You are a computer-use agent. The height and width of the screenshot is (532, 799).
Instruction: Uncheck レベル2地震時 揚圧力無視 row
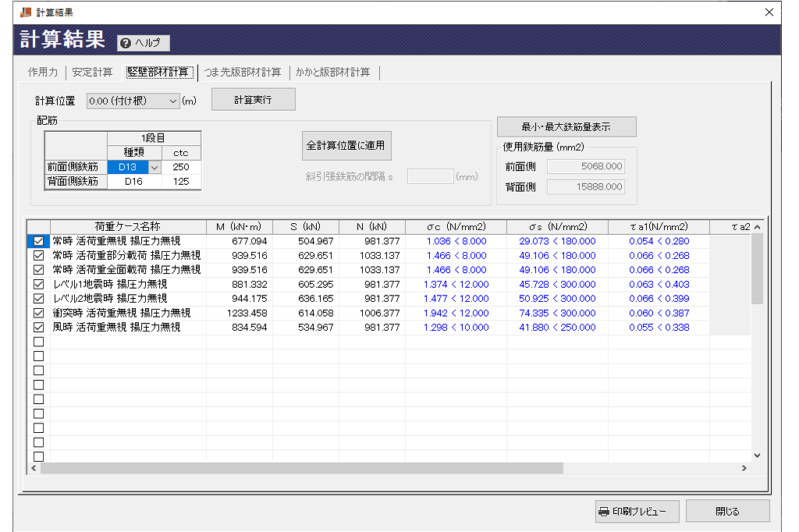click(x=38, y=299)
